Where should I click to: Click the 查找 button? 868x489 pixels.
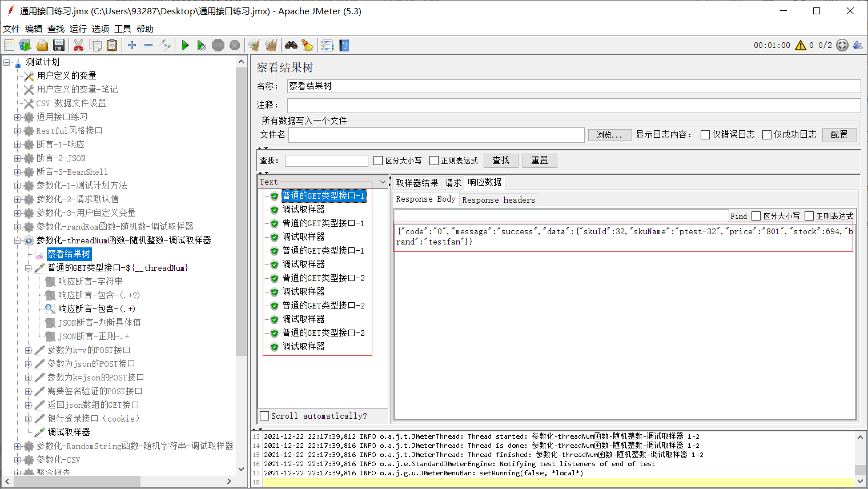click(x=501, y=161)
